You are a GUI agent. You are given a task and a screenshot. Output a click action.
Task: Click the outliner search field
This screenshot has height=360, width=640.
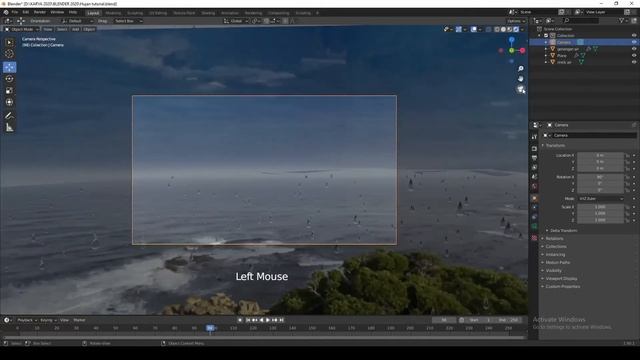[x=581, y=20]
